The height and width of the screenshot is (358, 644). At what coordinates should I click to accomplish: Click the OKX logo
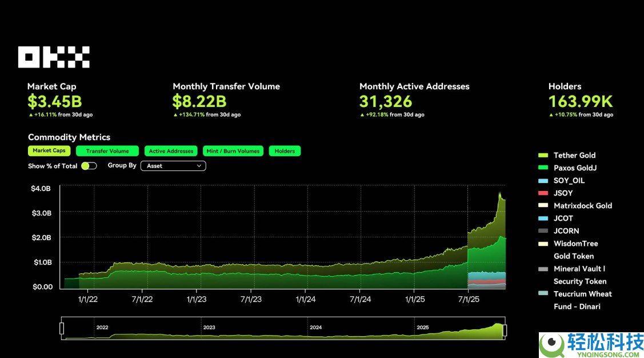click(54, 57)
